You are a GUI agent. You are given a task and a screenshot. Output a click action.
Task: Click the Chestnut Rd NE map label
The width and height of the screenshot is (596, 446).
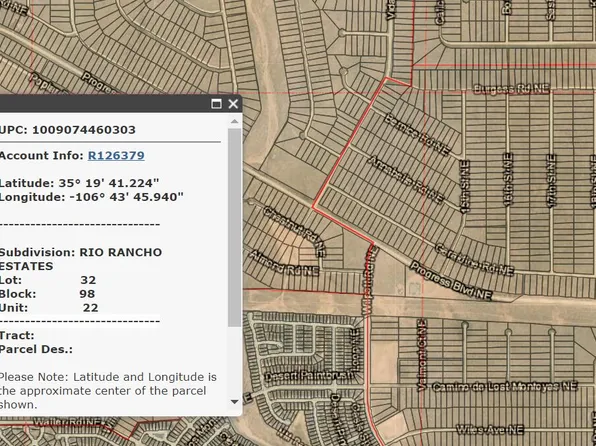tap(295, 231)
